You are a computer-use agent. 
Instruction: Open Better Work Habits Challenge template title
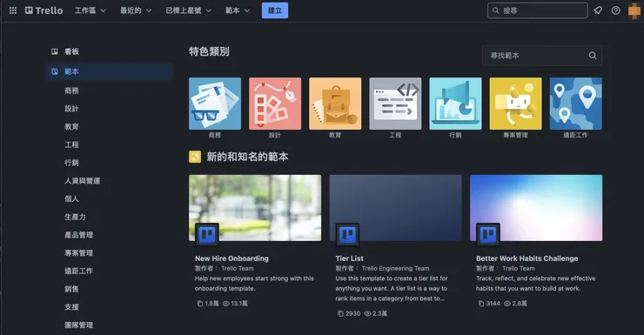tap(527, 258)
